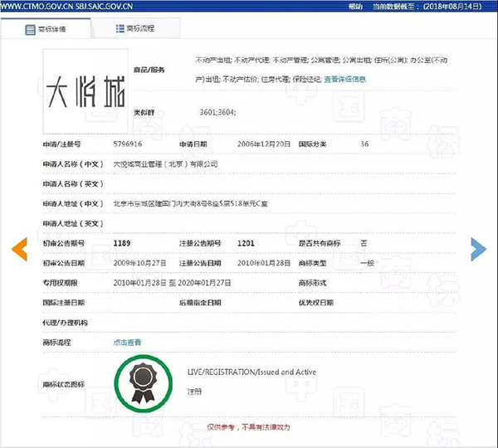Click the green registered status badge icon
498x448 pixels.
[x=144, y=384]
